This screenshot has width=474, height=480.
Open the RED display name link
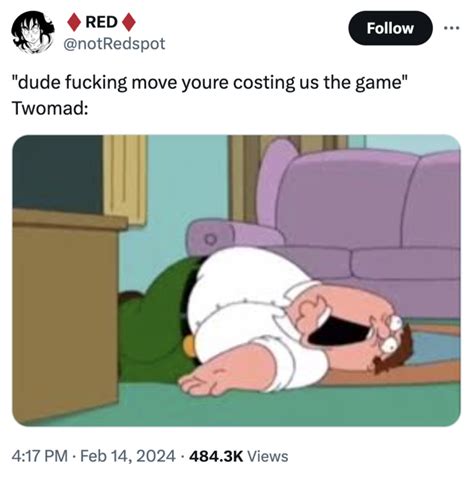pos(101,22)
